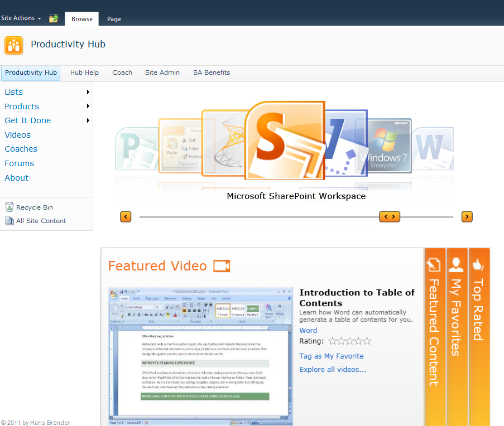Open the Hub Help navigation tab
The image size is (504, 426).
pyautogui.click(x=84, y=72)
